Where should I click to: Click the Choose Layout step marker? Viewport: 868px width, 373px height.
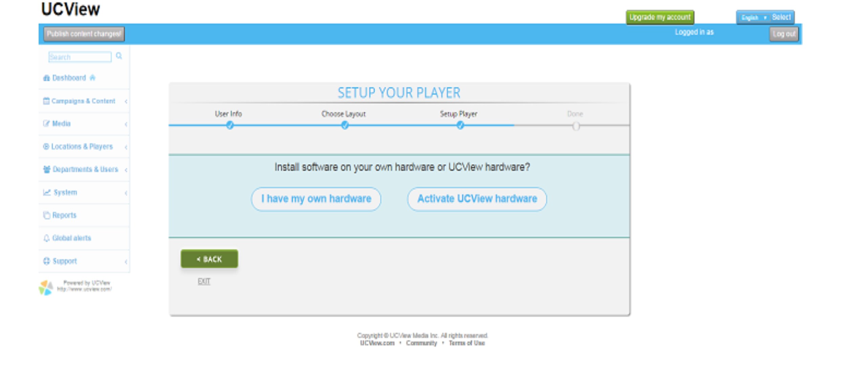click(x=345, y=126)
